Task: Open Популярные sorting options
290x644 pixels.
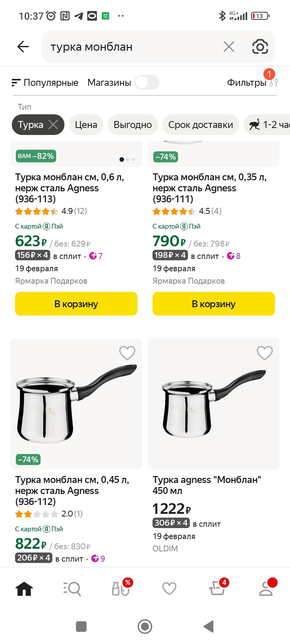Action: (x=45, y=83)
